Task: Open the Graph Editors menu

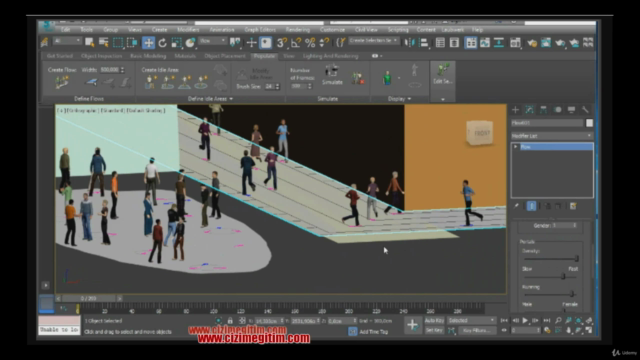Action: [x=260, y=29]
